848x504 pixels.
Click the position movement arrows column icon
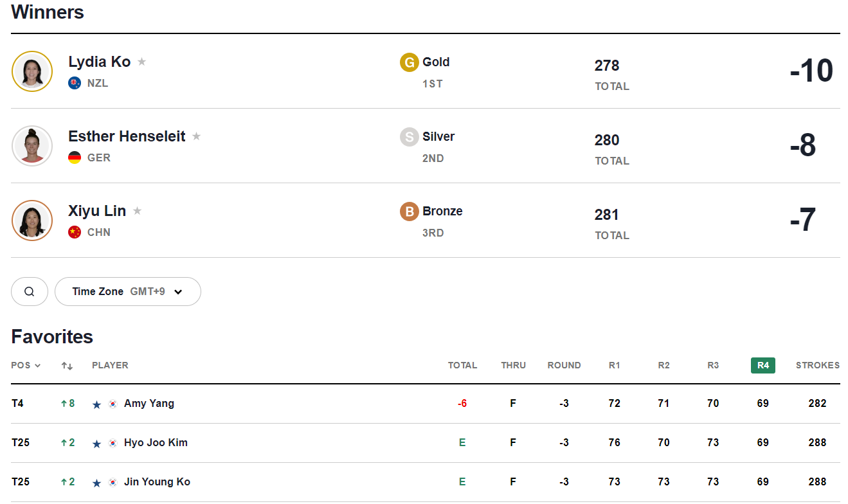(x=68, y=366)
